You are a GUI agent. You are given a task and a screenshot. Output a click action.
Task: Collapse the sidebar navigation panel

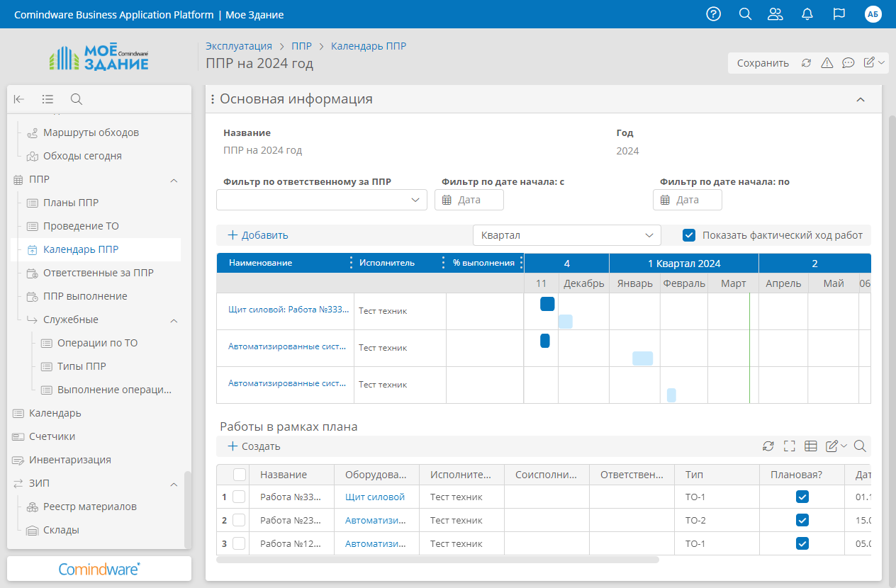coord(19,99)
